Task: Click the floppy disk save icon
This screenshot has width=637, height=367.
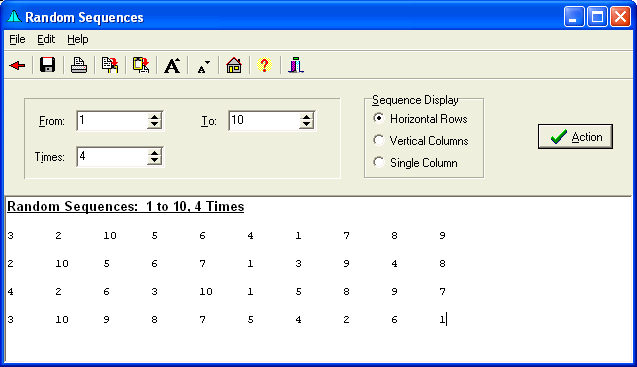Action: 48,65
